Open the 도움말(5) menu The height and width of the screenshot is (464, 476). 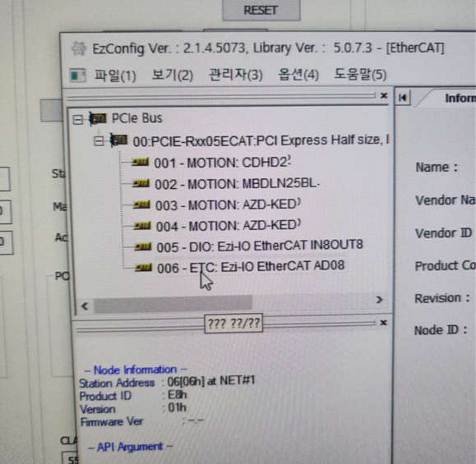pos(360,74)
